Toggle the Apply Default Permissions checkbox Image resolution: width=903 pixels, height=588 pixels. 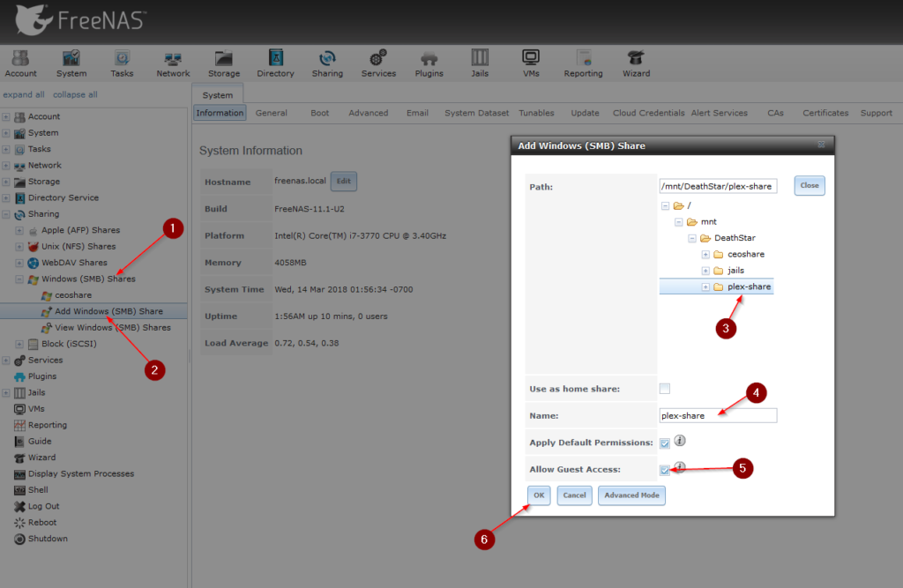(665, 443)
